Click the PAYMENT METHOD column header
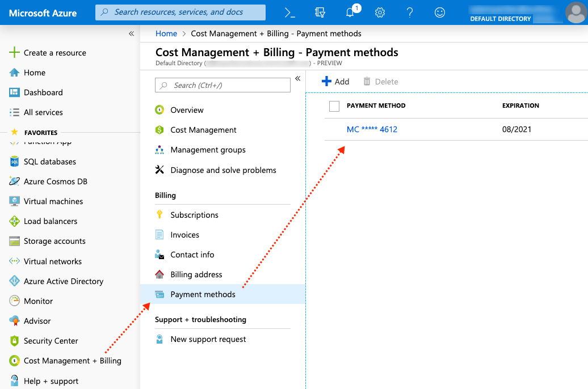The height and width of the screenshot is (389, 588). (376, 105)
